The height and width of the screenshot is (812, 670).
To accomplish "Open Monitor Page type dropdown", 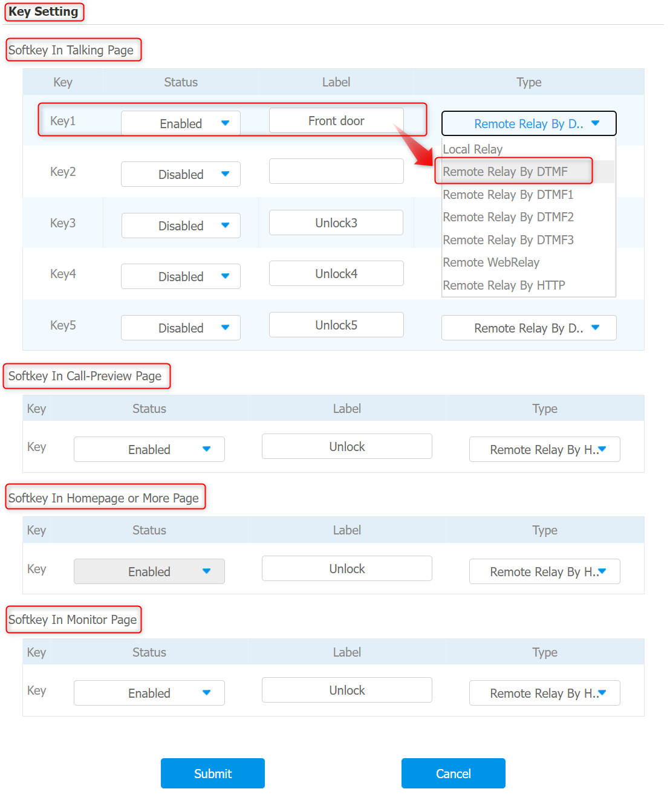I will (x=544, y=693).
